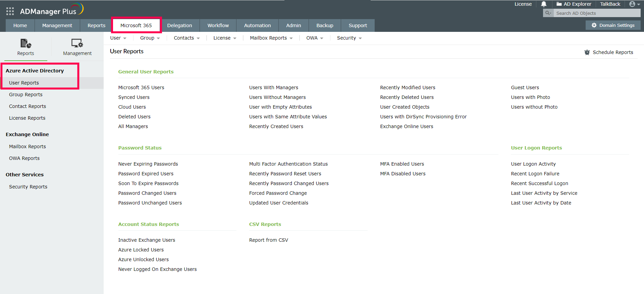Expand the License dropdown in submenu
This screenshot has height=294, width=644.
[x=225, y=38]
